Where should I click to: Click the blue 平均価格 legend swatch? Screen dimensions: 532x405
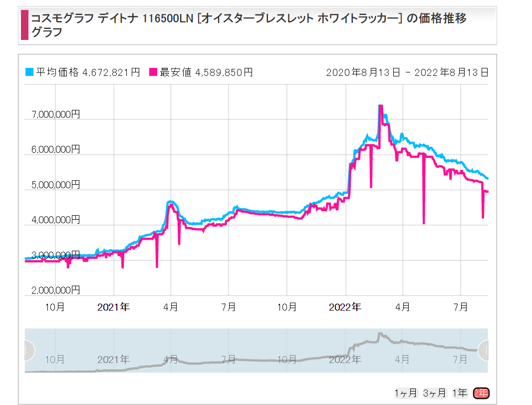29,72
